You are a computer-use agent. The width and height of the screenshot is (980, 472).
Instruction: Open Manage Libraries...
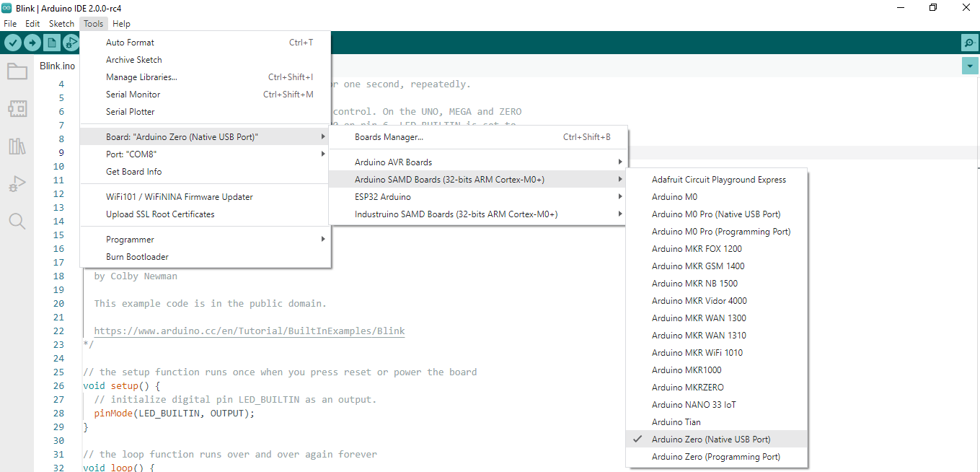click(205, 77)
